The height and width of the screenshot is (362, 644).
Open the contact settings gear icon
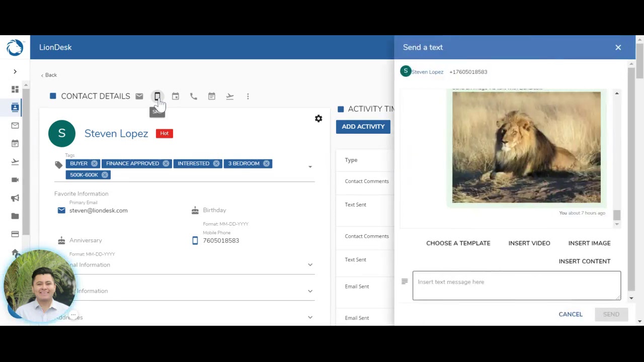318,119
